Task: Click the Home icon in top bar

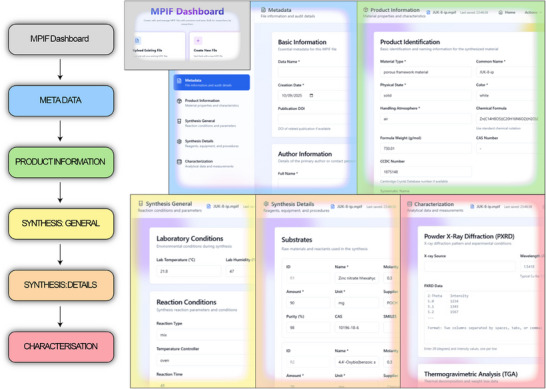Action: click(x=501, y=13)
